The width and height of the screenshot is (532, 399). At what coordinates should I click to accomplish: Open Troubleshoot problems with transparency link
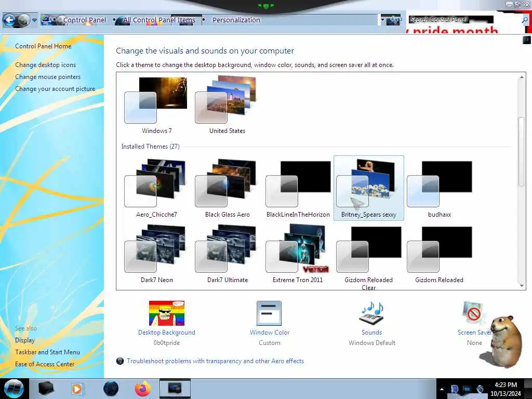coord(215,361)
